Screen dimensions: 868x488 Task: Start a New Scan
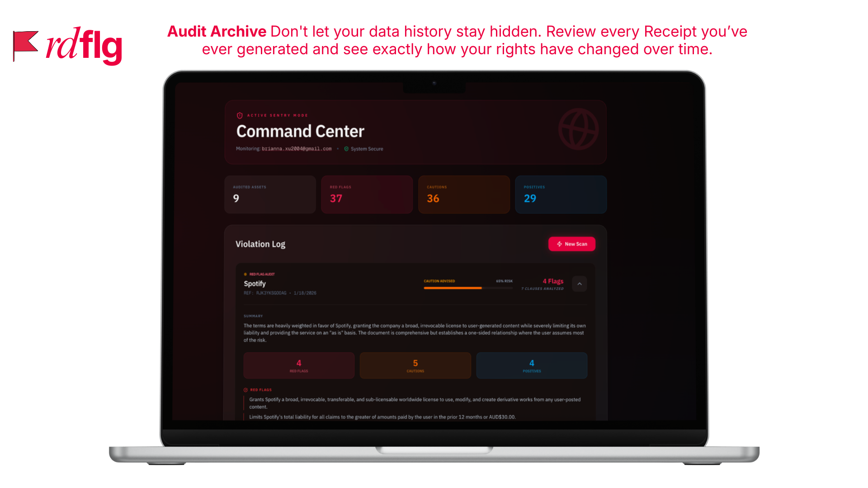point(572,244)
